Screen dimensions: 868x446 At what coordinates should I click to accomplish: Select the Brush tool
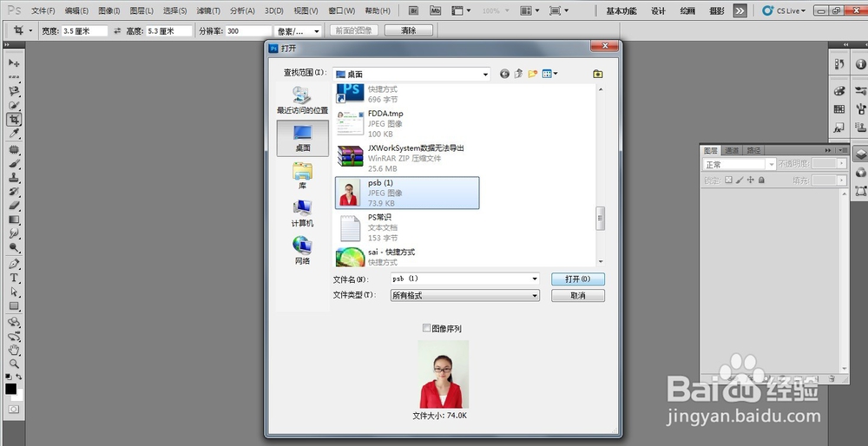14,164
